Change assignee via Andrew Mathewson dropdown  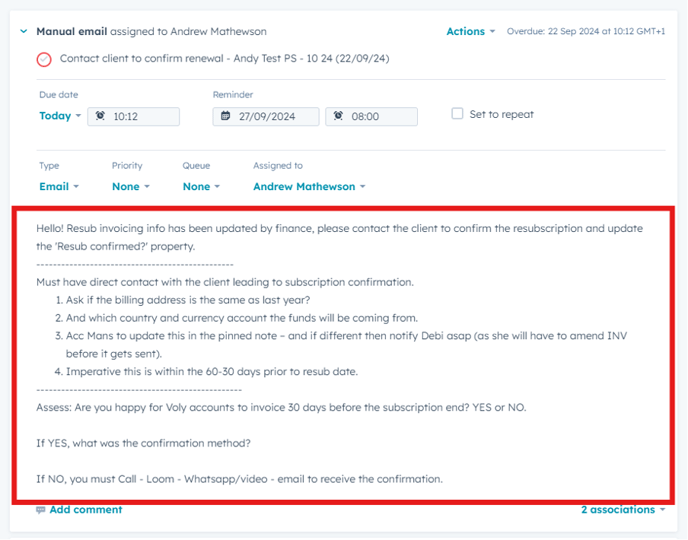[309, 186]
